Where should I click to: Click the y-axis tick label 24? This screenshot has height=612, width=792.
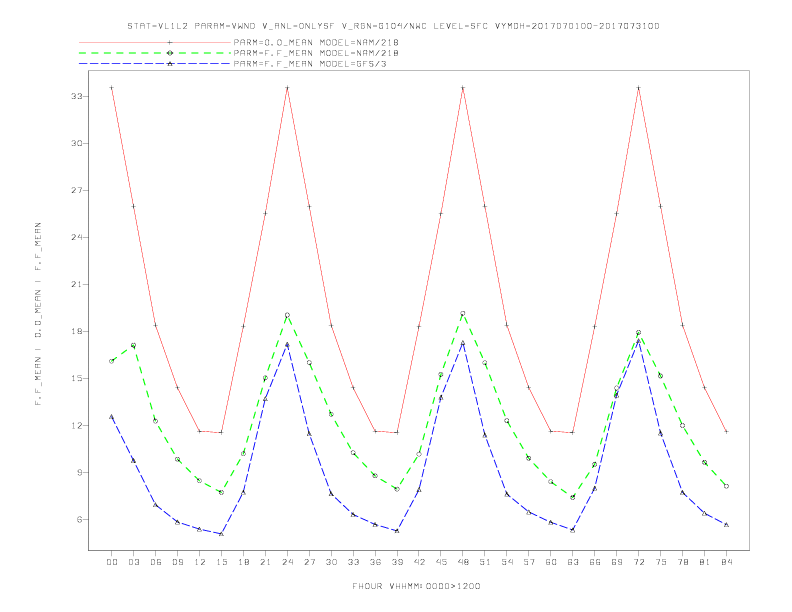(x=77, y=237)
